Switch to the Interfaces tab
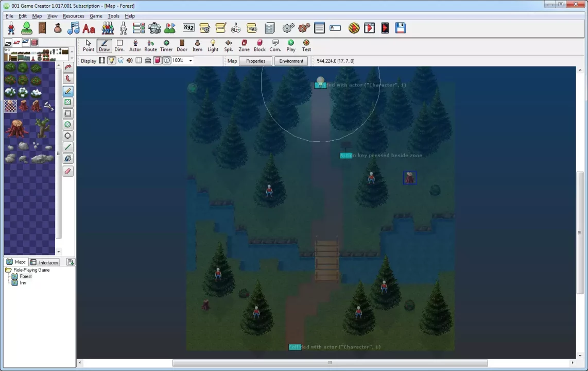 pyautogui.click(x=48, y=262)
